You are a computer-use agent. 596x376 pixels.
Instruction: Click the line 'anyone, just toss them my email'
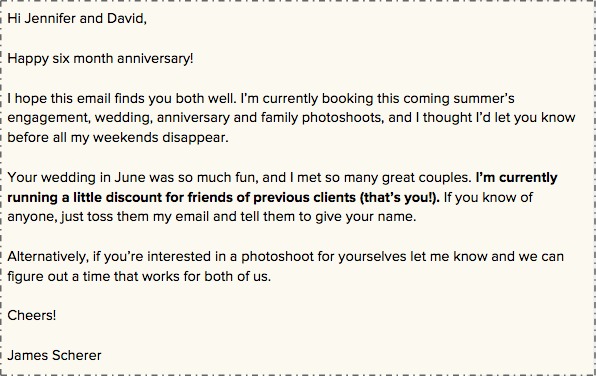pyautogui.click(x=108, y=217)
